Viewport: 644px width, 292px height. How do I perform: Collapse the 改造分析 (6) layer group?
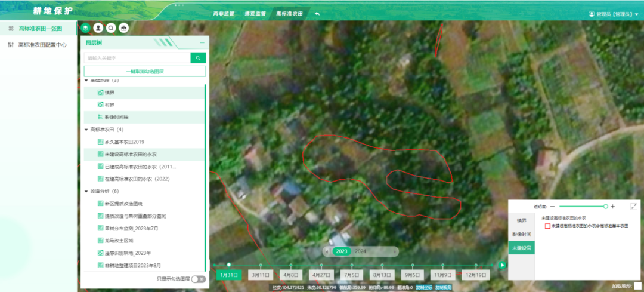pos(86,191)
